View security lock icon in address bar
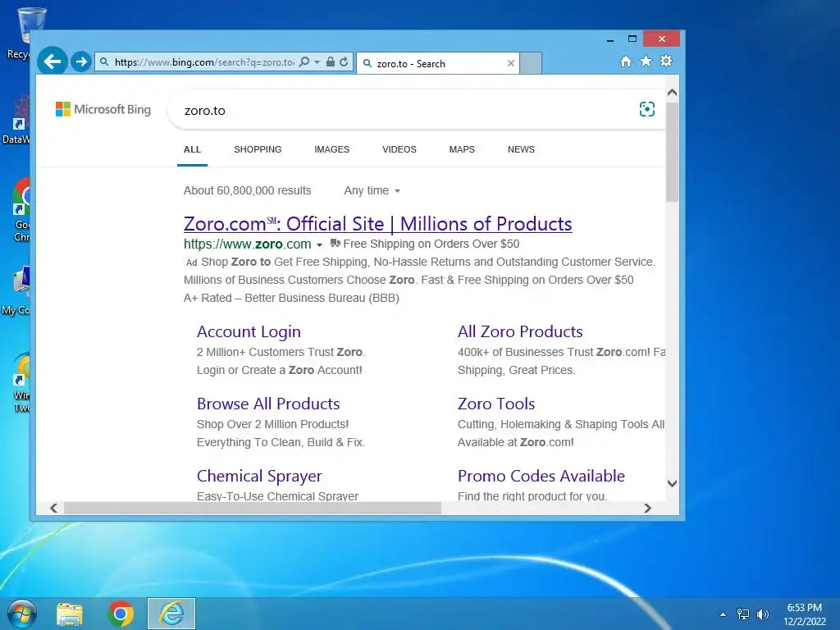Screen dimensions: 840x630 (x=331, y=62)
